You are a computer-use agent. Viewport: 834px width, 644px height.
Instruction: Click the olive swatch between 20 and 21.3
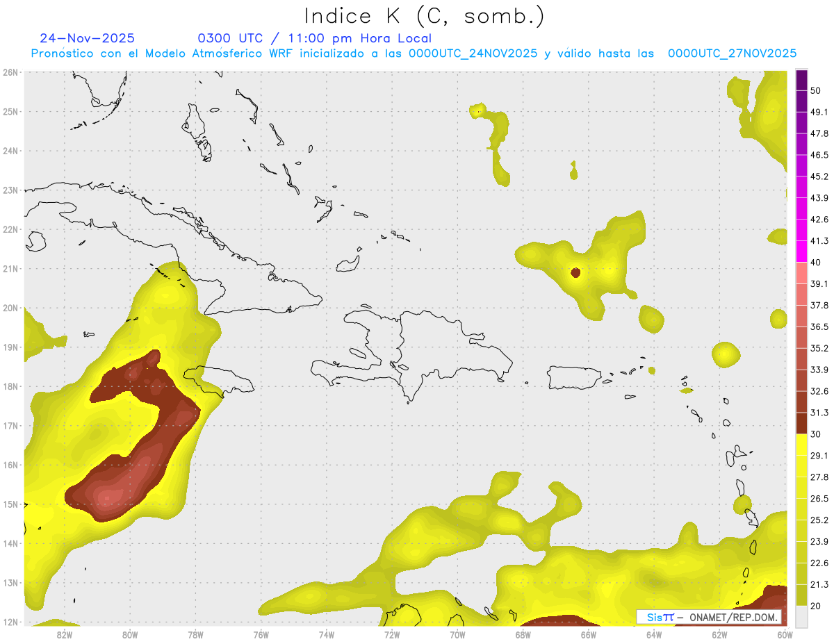pos(801,595)
